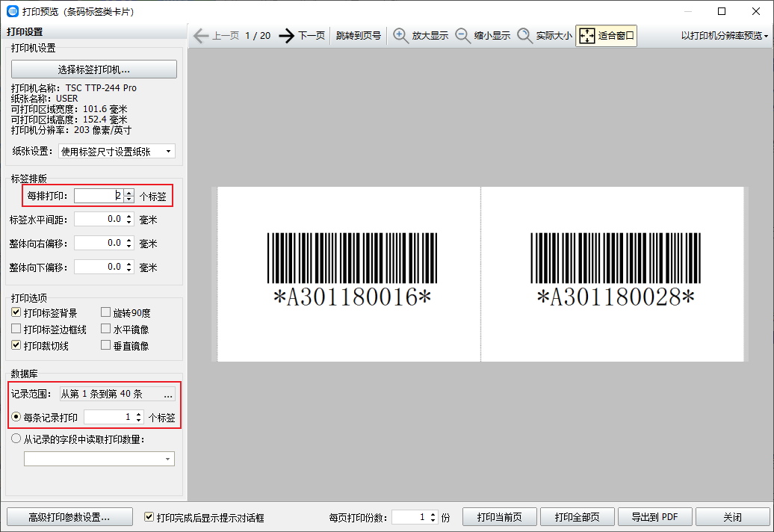Show actual size 实际大小
This screenshot has height=532, width=774.
click(545, 36)
